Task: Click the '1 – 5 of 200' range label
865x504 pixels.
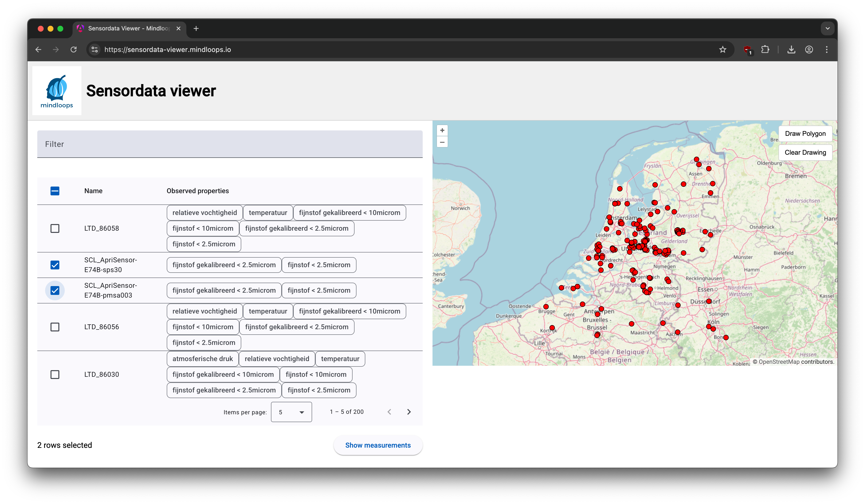Action: coord(347,412)
